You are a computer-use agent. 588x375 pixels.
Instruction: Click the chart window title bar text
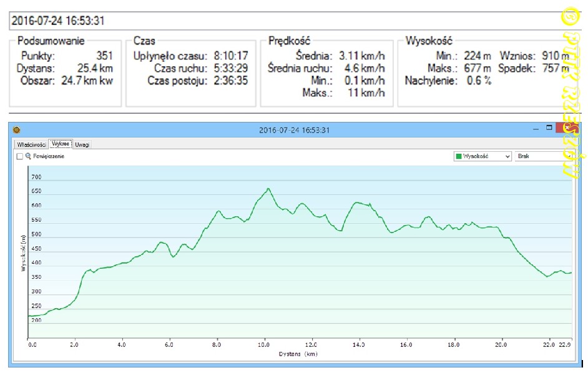(x=293, y=130)
